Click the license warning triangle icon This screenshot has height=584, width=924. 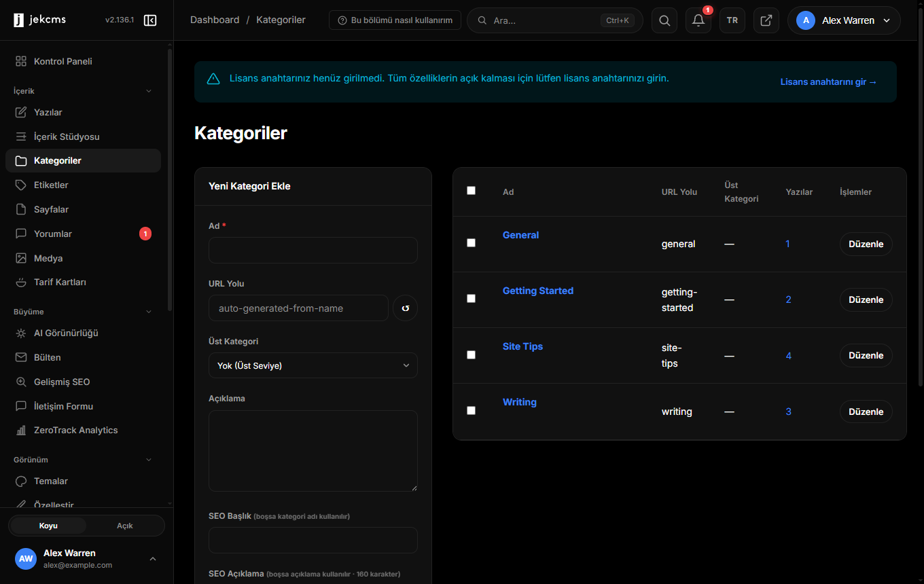(213, 79)
